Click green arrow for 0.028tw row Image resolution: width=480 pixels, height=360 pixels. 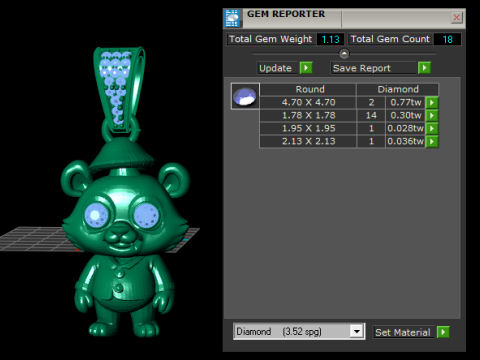tap(432, 128)
